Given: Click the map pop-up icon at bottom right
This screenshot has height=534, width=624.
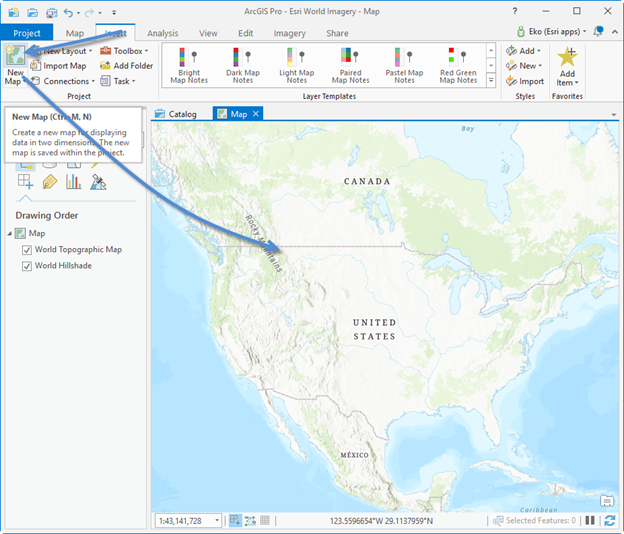Looking at the screenshot, I should pos(607,501).
